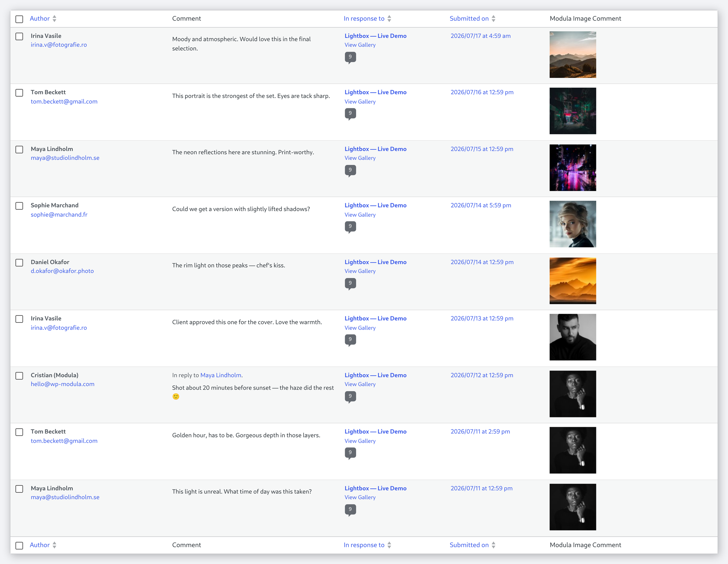This screenshot has height=564, width=728.
Task: Open date link 2026/07/11 at 2:59 pm
Action: 480,431
